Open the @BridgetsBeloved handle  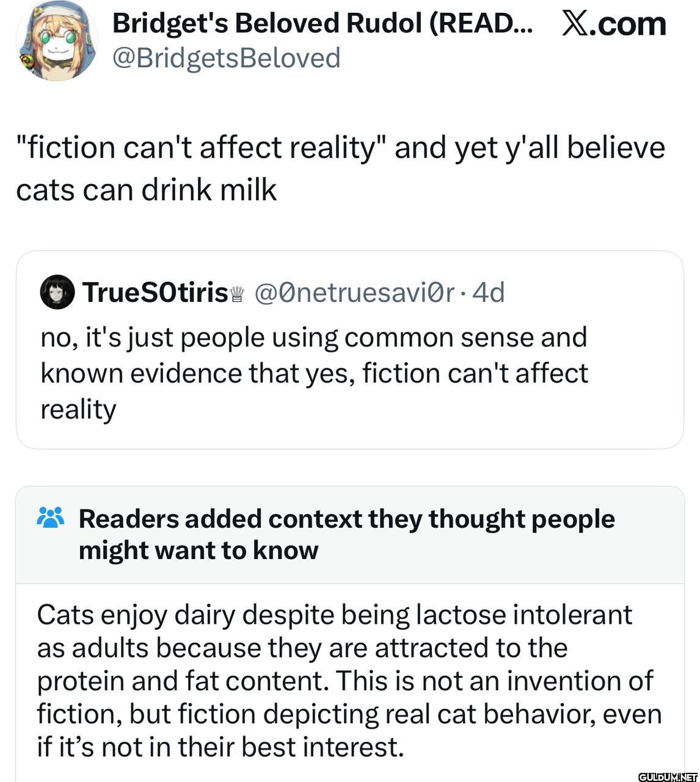226,58
